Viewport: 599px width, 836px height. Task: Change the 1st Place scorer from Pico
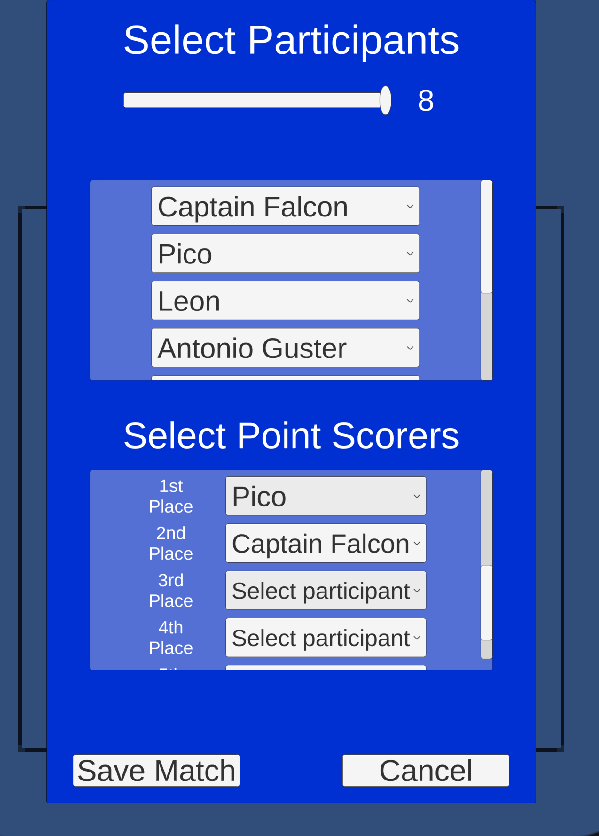[326, 496]
